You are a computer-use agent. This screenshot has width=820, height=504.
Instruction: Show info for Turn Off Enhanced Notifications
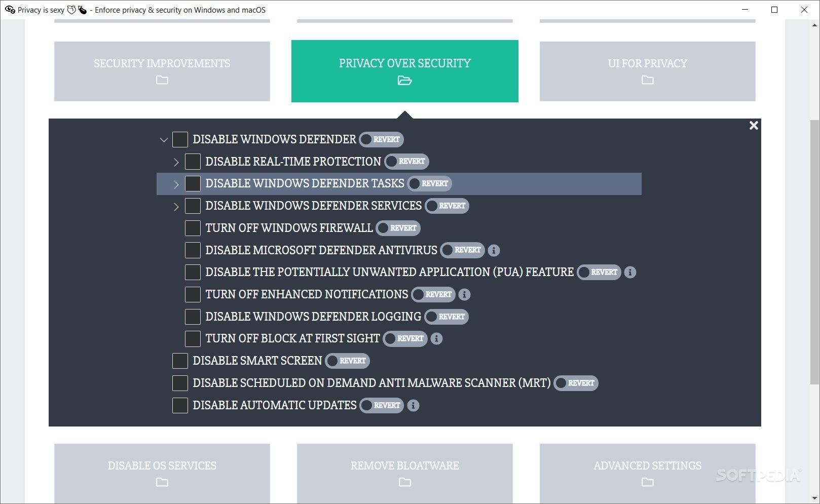[x=464, y=294]
